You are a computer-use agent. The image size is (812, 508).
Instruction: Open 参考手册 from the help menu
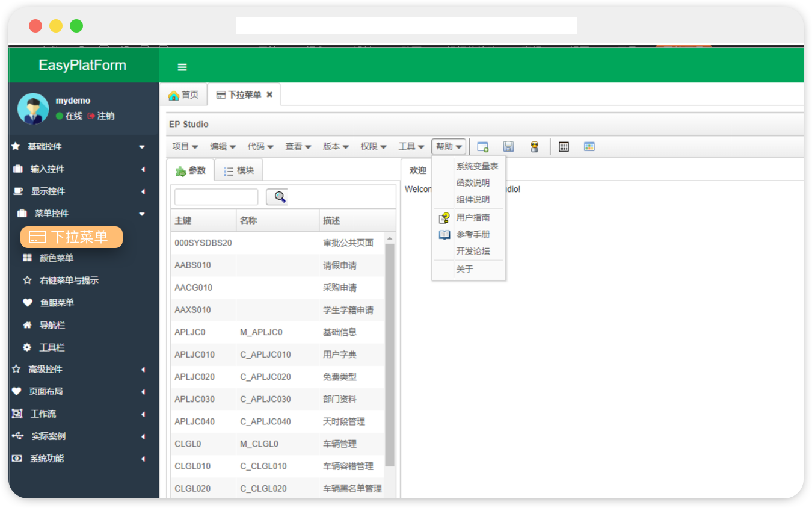coord(469,235)
